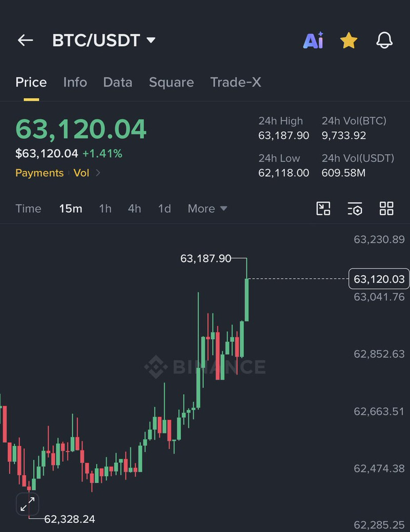The height and width of the screenshot is (532, 410).
Task: Expand the Vol chevron arrow
Action: [x=98, y=173]
